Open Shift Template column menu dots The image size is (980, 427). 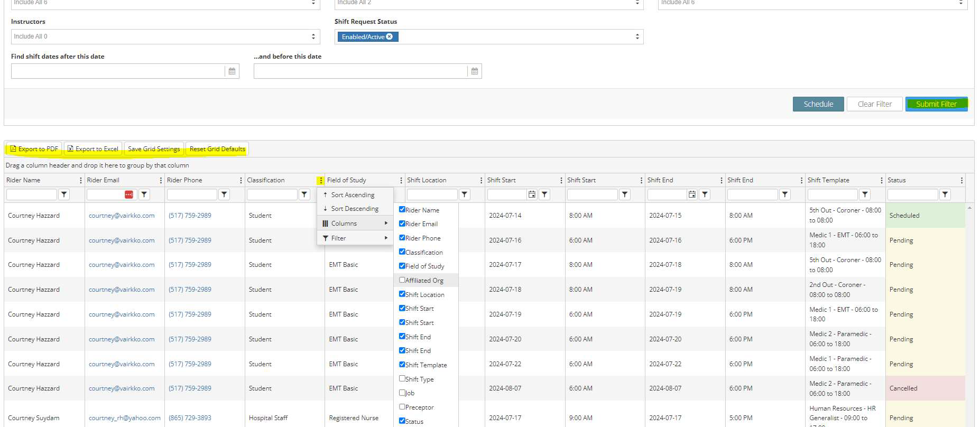click(881, 180)
